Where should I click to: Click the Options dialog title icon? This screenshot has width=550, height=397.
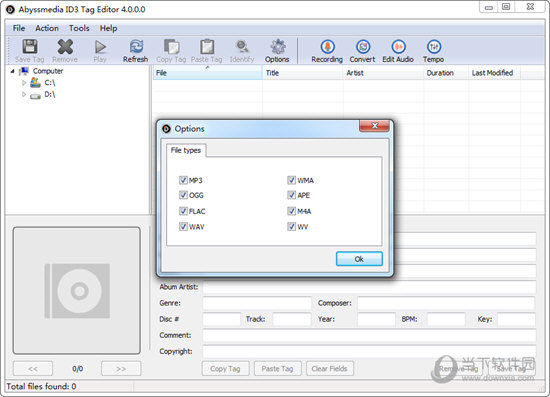(166, 129)
